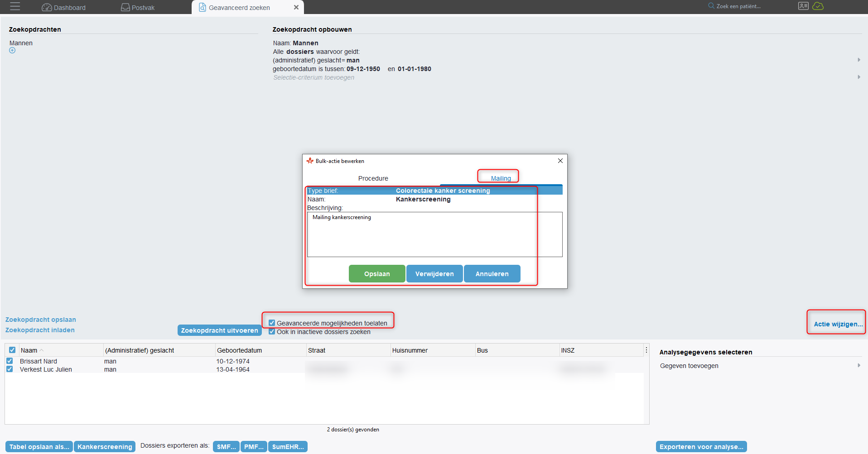The image size is (868, 454).
Task: Click the Dashboard gauge icon
Action: click(x=47, y=7)
